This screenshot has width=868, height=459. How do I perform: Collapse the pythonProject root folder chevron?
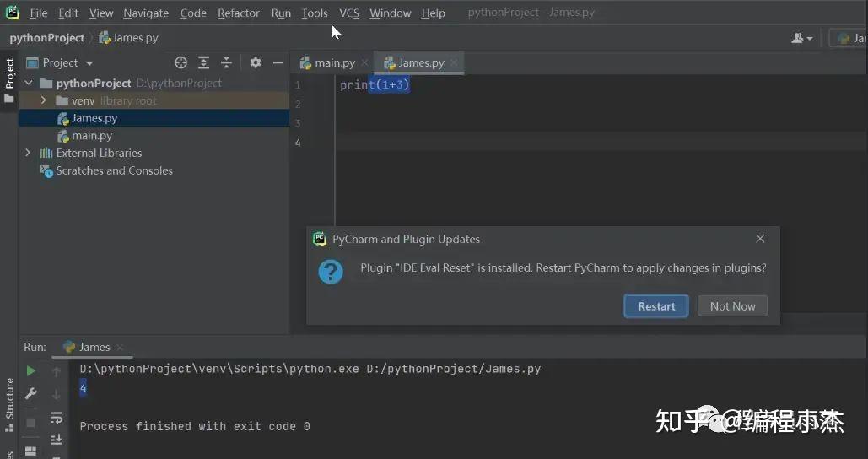click(x=29, y=83)
